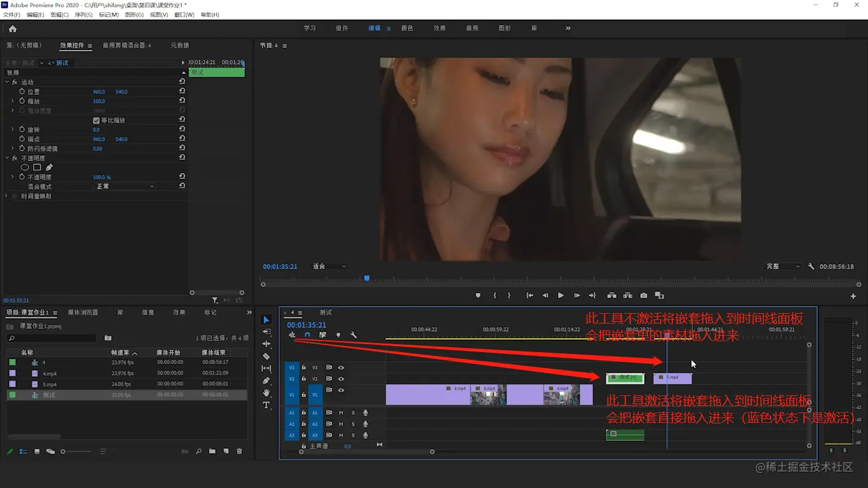Reset the Position parameter
Viewport: 868px width, 488px height.
(x=182, y=91)
